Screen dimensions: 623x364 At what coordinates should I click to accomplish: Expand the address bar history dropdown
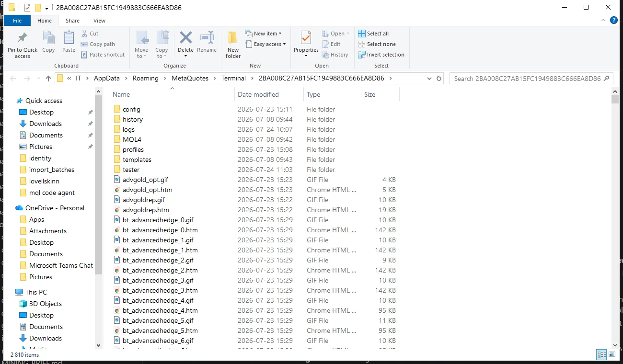pos(430,79)
